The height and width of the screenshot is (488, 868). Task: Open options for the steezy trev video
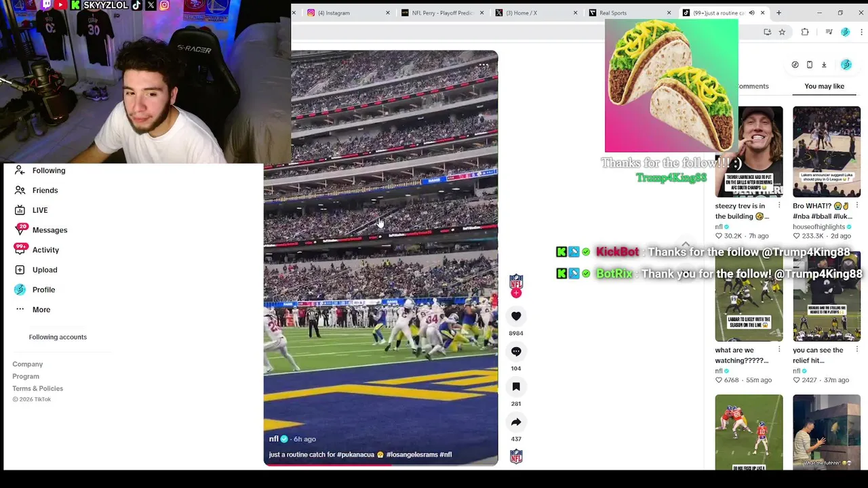tap(779, 205)
